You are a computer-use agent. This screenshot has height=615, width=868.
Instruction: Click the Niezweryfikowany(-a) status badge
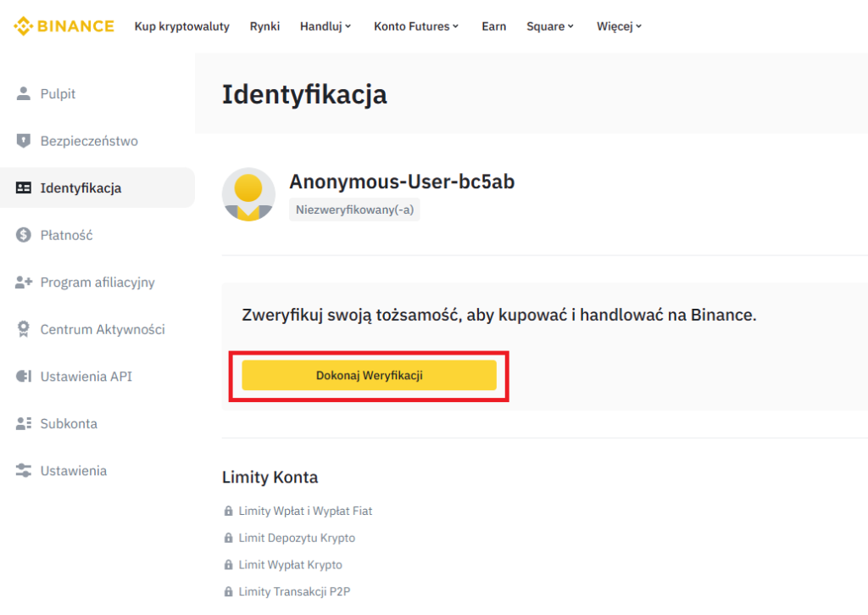(x=354, y=210)
